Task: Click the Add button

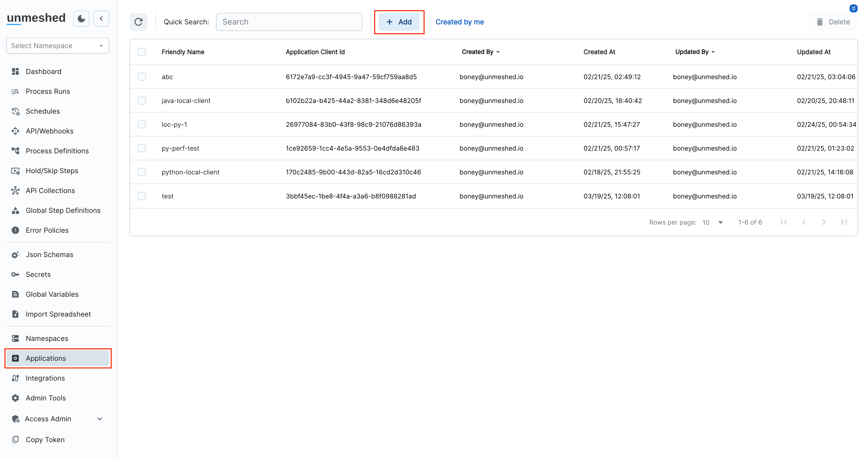Action: pyautogui.click(x=399, y=22)
